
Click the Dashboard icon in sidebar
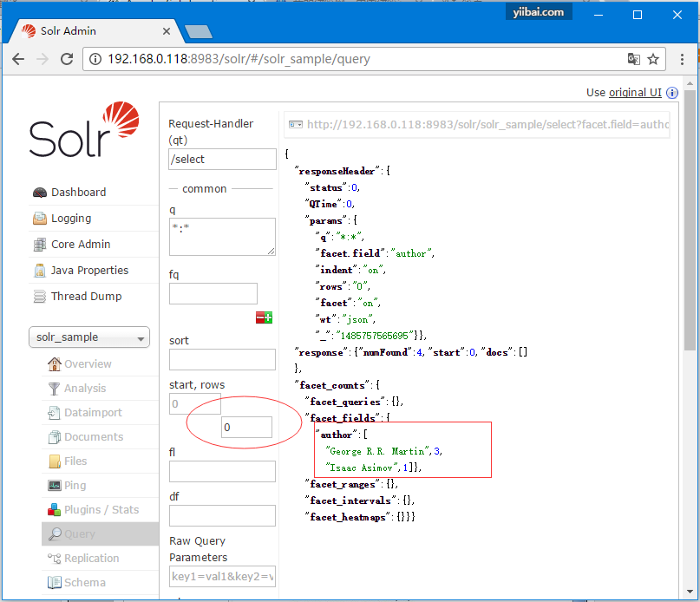click(x=39, y=193)
